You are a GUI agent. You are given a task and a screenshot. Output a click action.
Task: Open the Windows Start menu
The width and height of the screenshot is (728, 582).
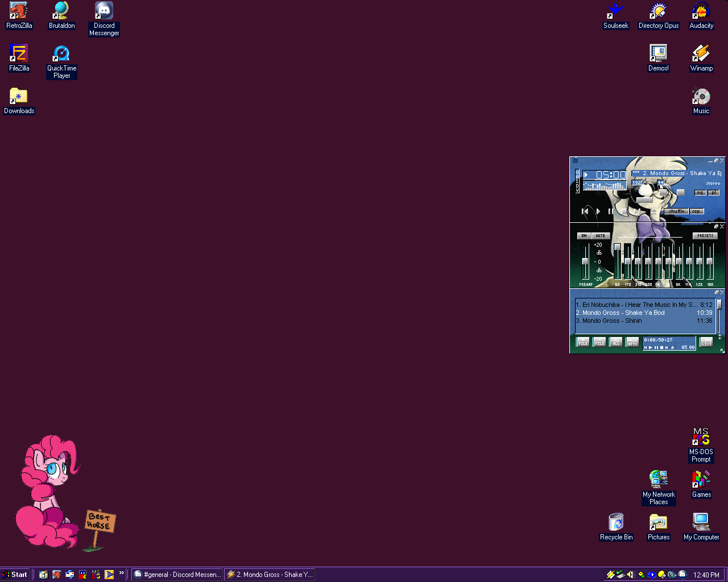pyautogui.click(x=15, y=575)
